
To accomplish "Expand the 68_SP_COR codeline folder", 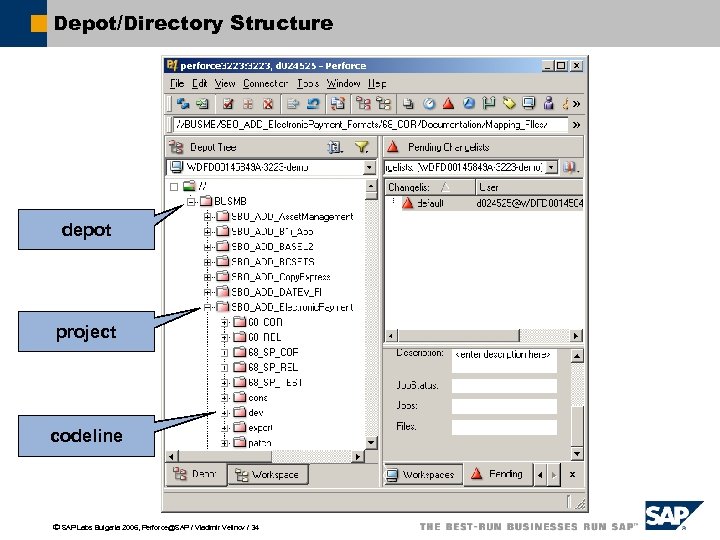I will coord(225,353).
